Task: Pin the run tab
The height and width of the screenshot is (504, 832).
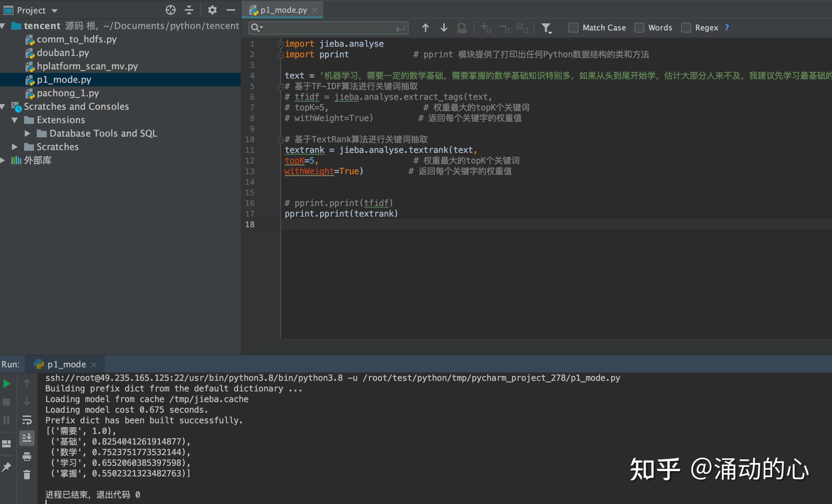Action: coord(6,467)
